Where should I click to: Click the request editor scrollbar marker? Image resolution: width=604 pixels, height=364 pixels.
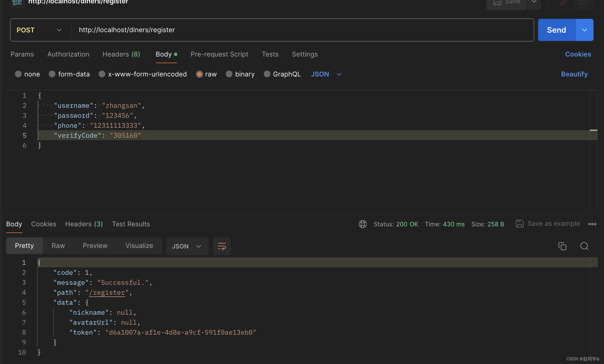click(593, 130)
